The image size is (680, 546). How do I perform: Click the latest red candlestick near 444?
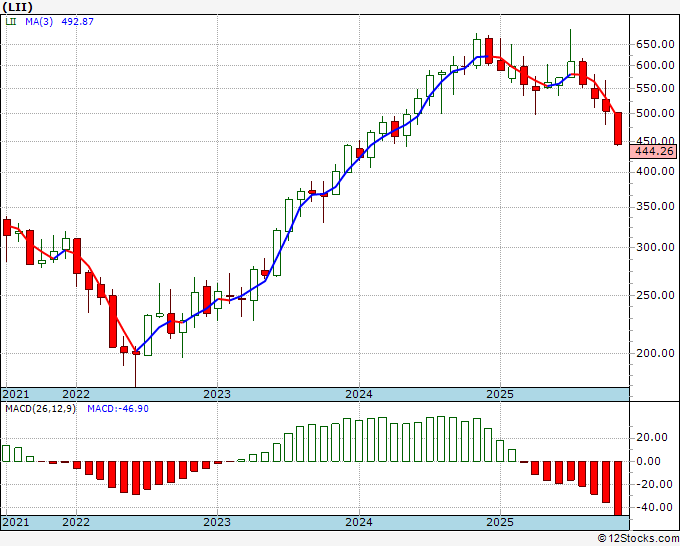pos(618,128)
